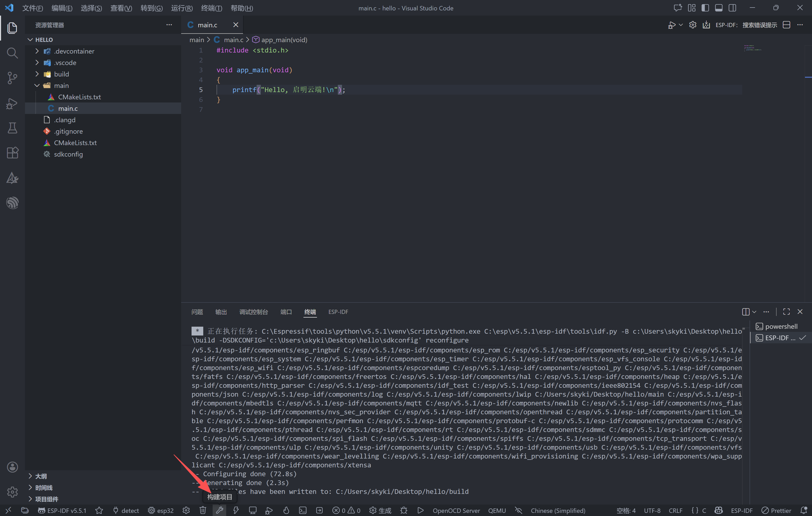Click the play launch icon in status bar
This screenshot has height=516, width=812.
(420, 510)
